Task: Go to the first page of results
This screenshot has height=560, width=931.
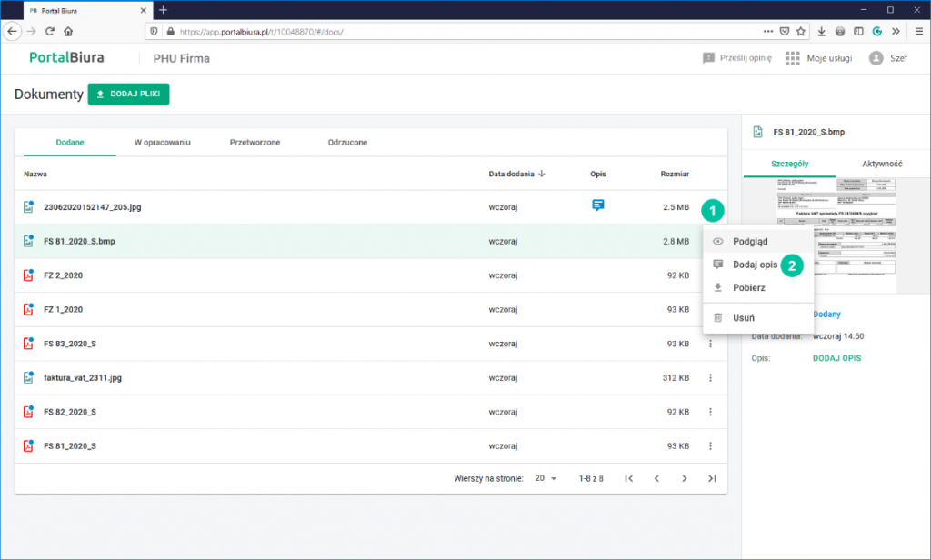Action: pyautogui.click(x=629, y=479)
